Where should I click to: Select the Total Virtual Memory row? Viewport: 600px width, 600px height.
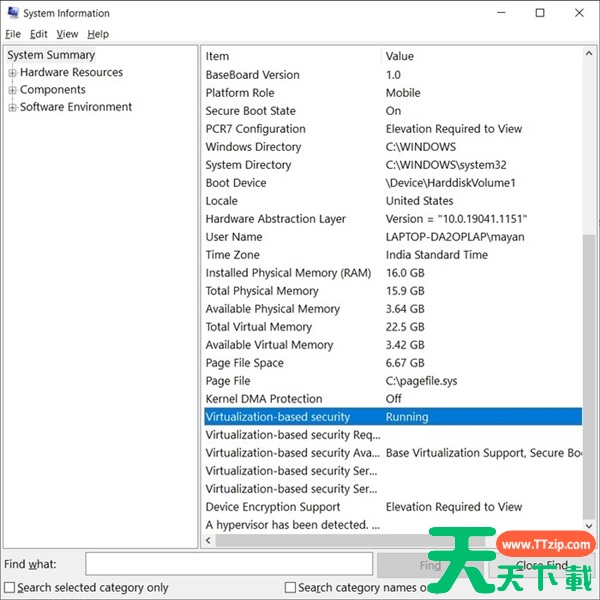393,326
